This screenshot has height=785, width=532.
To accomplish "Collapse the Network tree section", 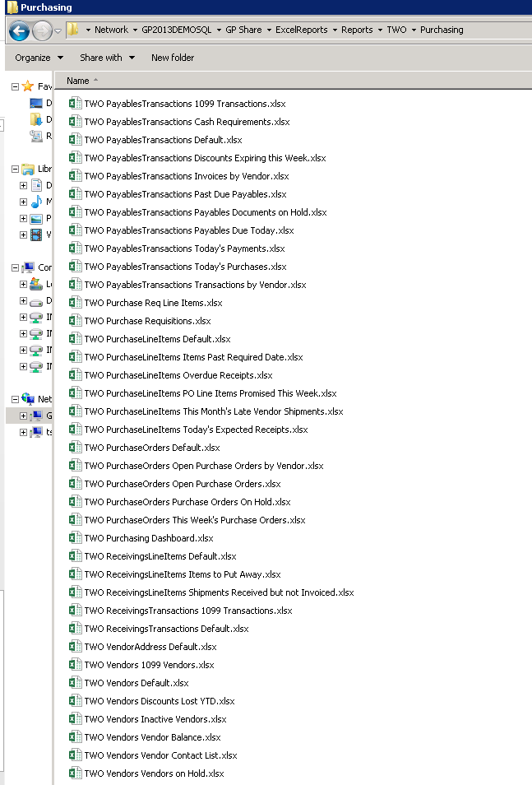I will pos(15,399).
